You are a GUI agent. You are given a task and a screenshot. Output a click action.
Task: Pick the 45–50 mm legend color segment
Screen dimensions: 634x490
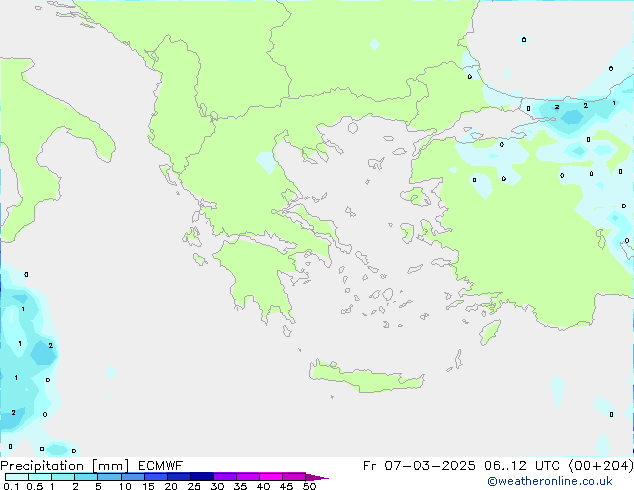294,477
